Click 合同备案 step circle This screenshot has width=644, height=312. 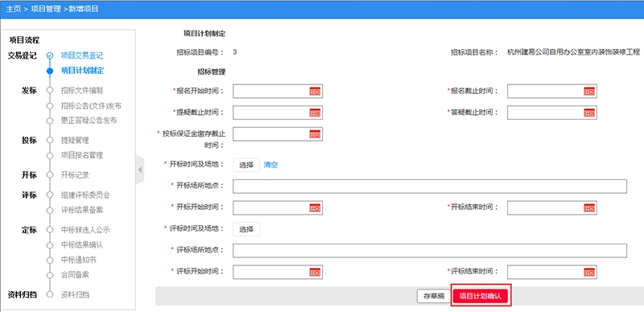[50, 275]
